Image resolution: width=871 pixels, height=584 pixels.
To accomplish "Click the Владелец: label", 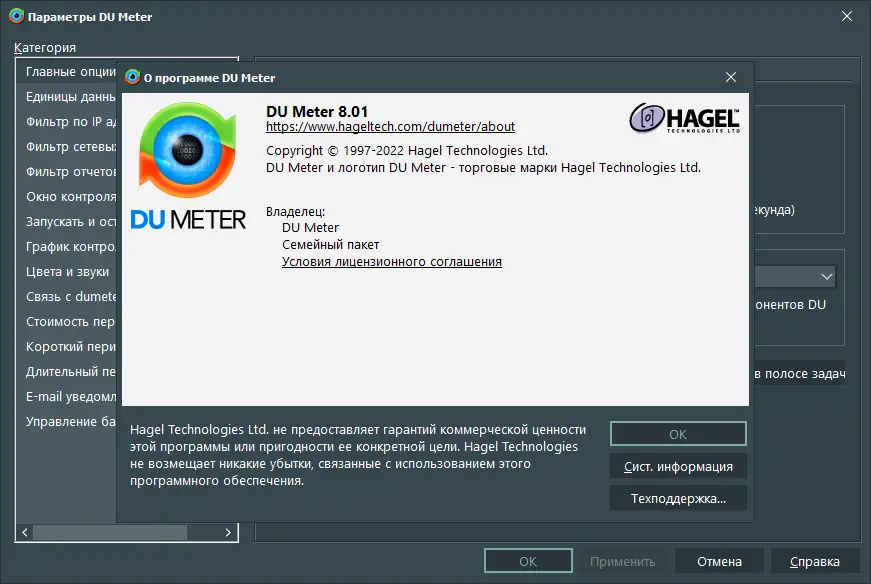I will click(x=295, y=211).
